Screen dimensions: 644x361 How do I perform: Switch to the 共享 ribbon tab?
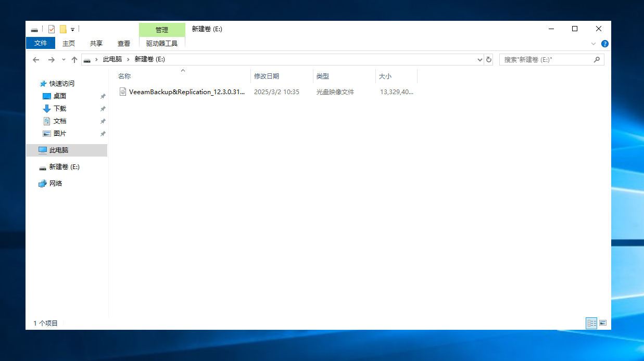pyautogui.click(x=96, y=44)
